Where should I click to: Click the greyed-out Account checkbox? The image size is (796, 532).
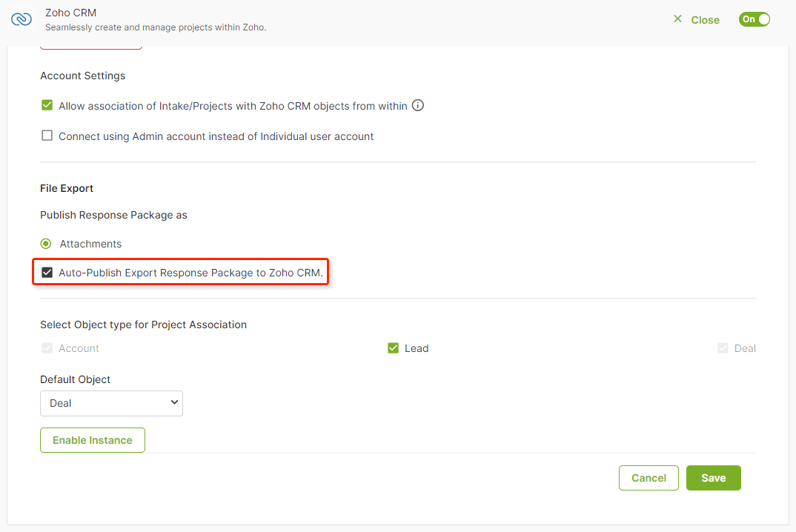[47, 348]
